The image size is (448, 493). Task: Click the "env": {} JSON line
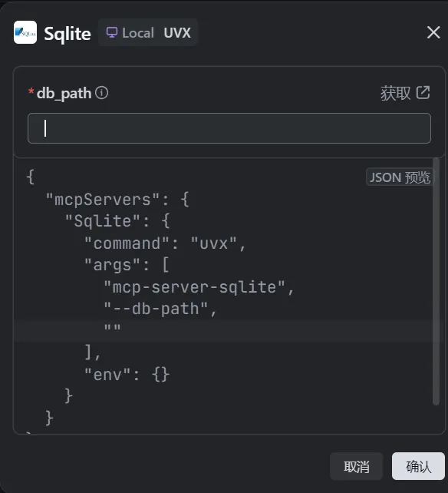(127, 375)
